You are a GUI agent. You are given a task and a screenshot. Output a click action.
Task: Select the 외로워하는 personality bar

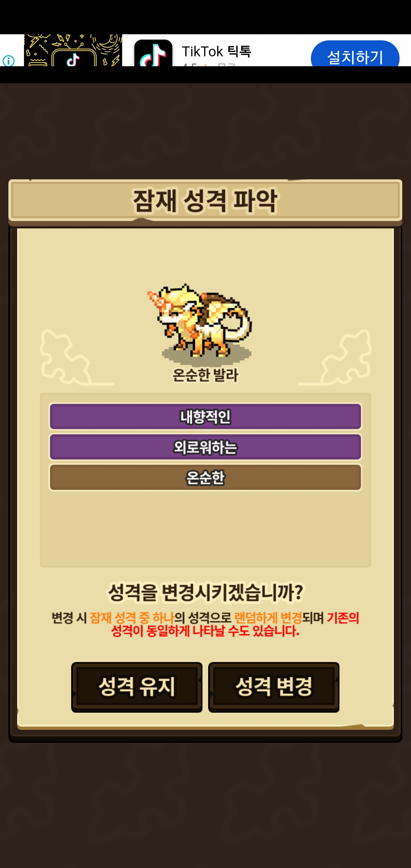pos(205,447)
